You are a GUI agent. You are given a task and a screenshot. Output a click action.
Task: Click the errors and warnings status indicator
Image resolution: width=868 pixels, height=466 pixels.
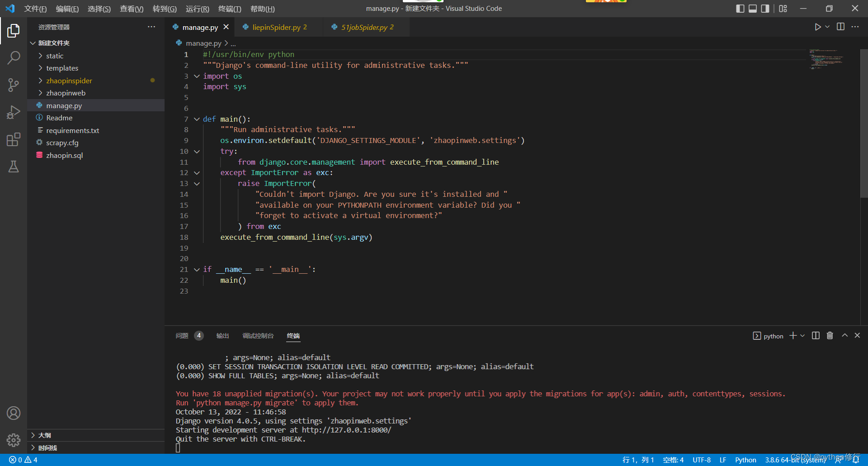pos(24,460)
